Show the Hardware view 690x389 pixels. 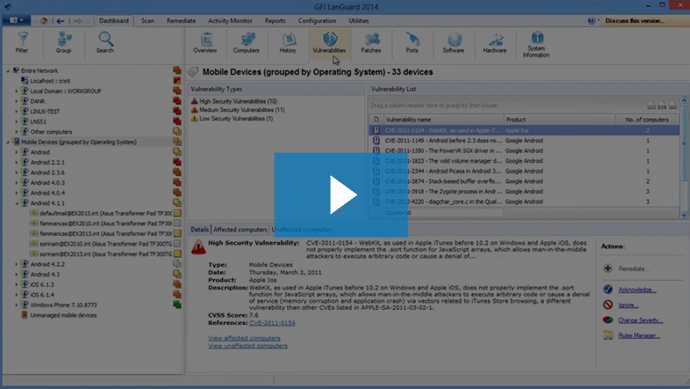tap(495, 43)
